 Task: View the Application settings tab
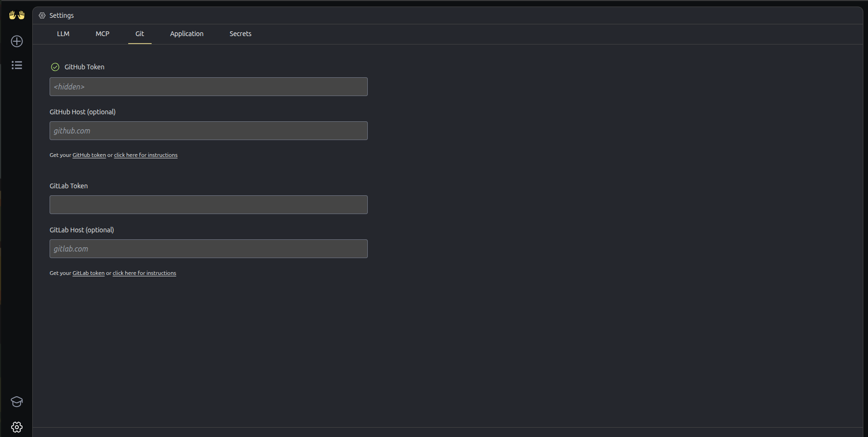[186, 34]
